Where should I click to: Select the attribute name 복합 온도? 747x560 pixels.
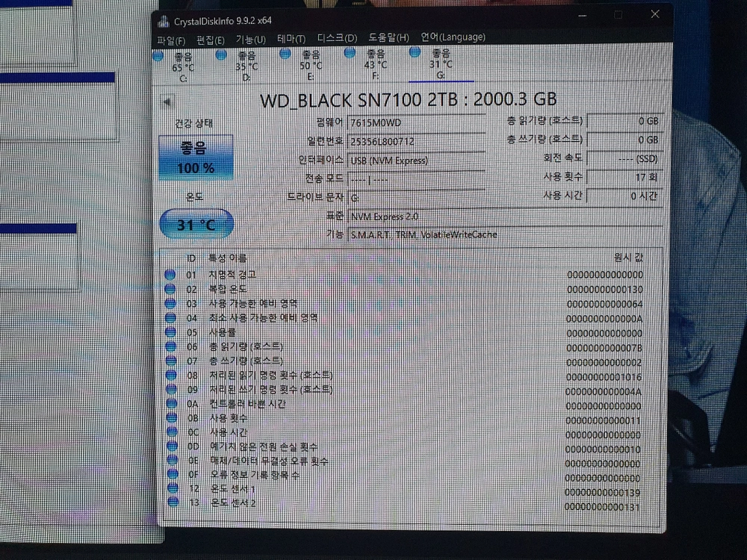click(228, 289)
